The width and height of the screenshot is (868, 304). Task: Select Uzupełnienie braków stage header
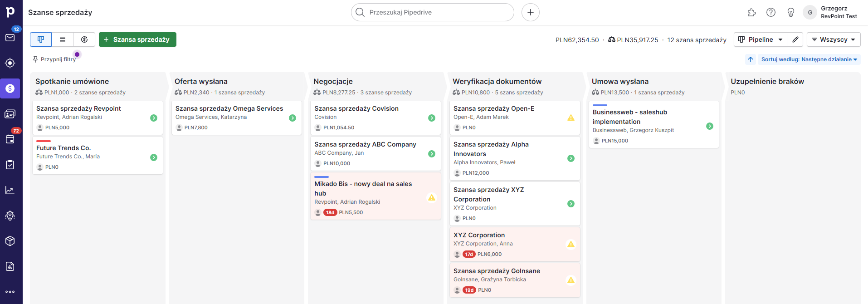coord(767,81)
